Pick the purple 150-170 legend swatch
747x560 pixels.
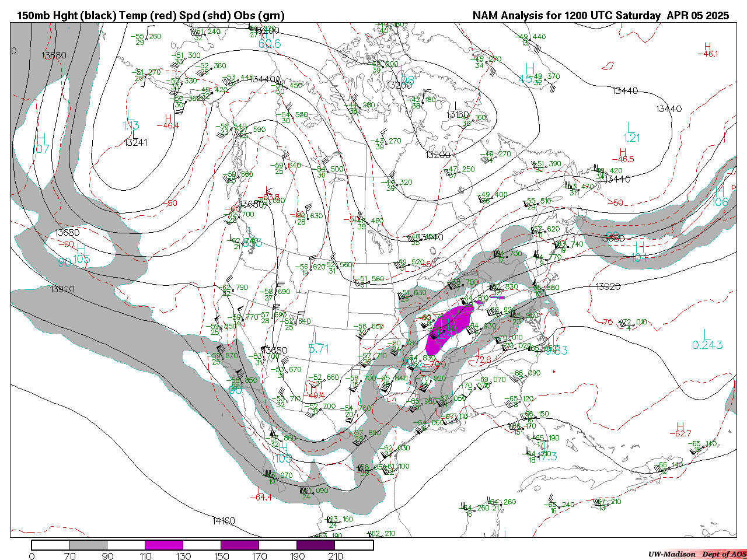pos(240,545)
